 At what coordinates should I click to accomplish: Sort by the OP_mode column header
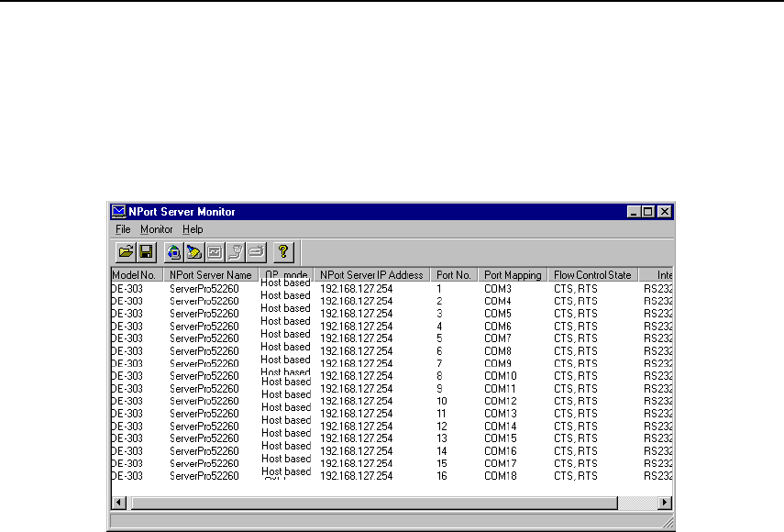286,275
